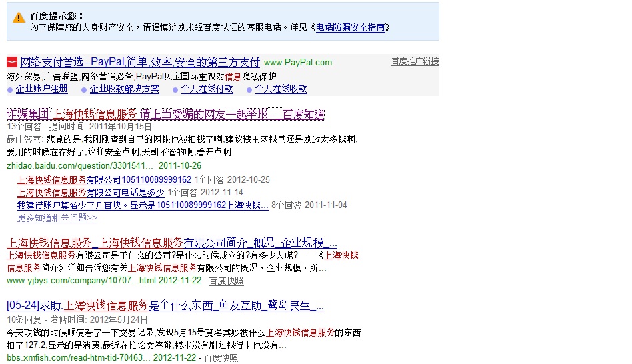Open 百度快照 for the yjbys.com result
Screen dimensions: 632x364
click(226, 281)
